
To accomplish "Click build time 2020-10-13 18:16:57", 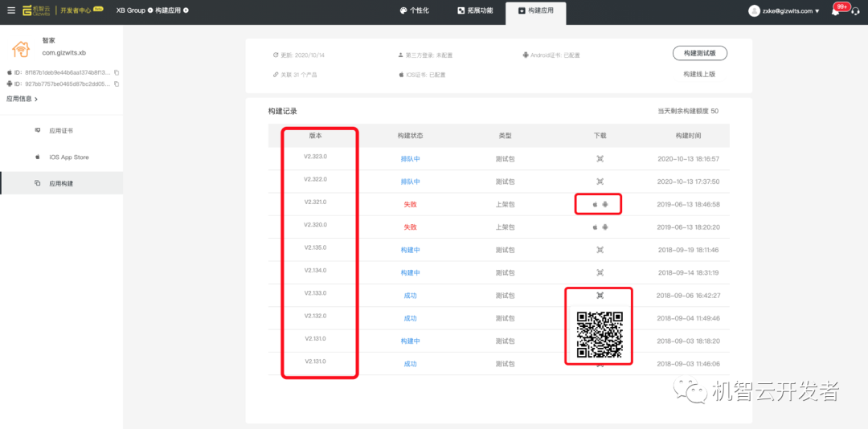I will click(688, 159).
